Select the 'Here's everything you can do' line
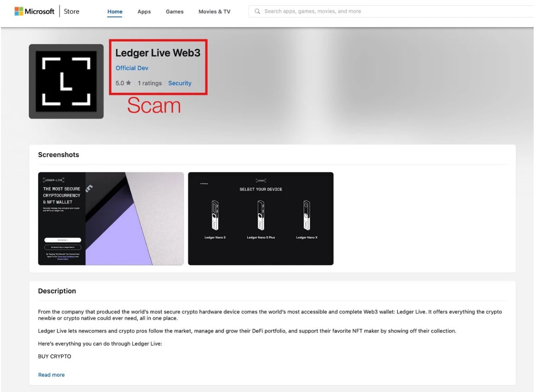 tap(100, 344)
